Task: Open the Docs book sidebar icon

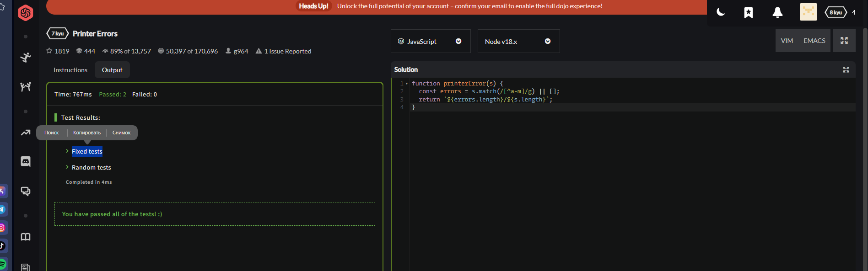Action: [26, 237]
